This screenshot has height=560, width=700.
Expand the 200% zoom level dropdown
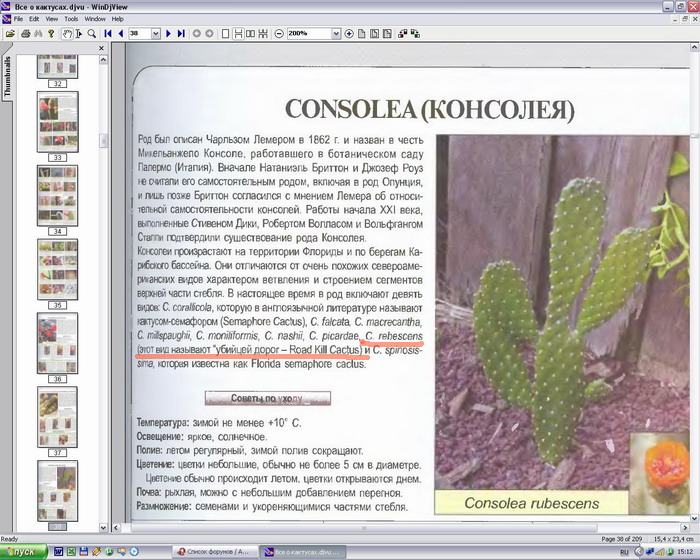point(335,33)
